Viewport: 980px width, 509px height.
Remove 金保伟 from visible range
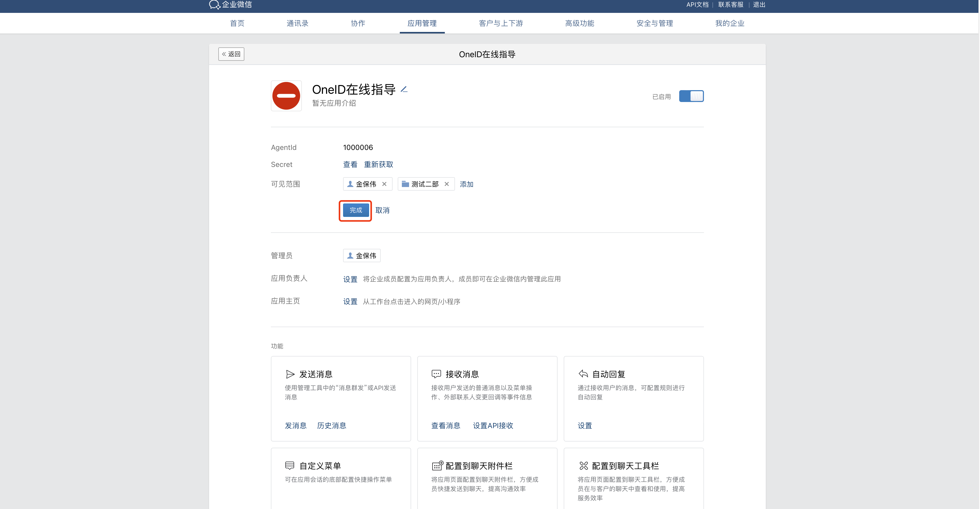384,184
